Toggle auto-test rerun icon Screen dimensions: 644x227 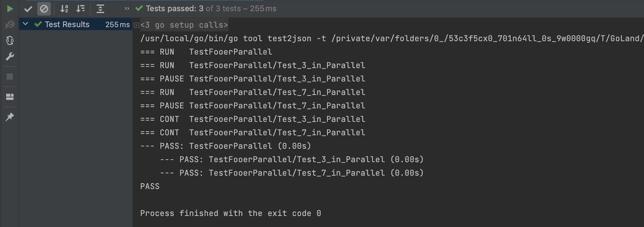10,41
